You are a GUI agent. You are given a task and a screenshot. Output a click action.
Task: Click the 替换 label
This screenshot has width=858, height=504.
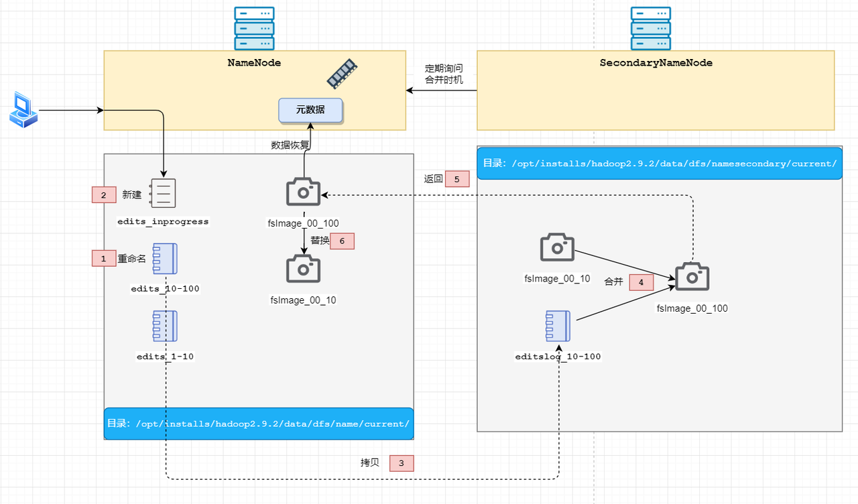[x=320, y=240]
